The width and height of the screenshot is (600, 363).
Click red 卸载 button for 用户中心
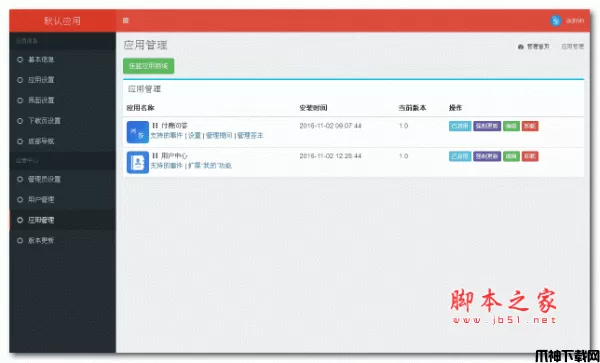pos(530,156)
